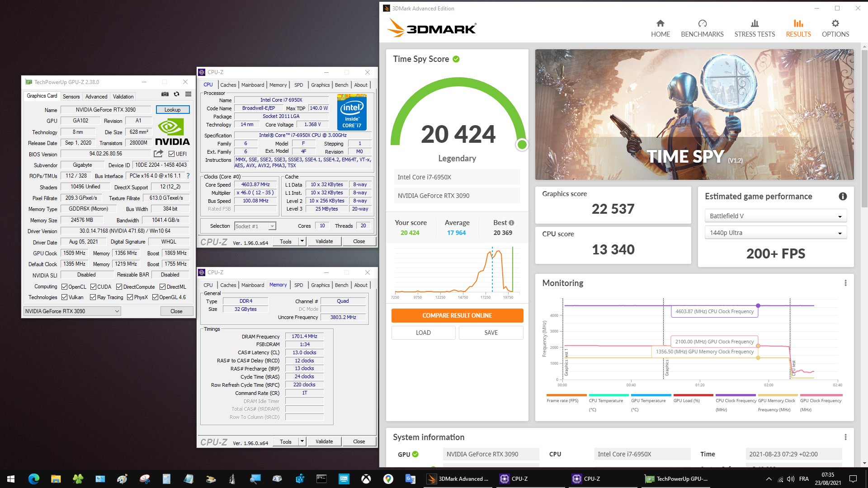Viewport: 868px width, 488px height.
Task: Toggle PhysX checkbox
Action: point(130,297)
